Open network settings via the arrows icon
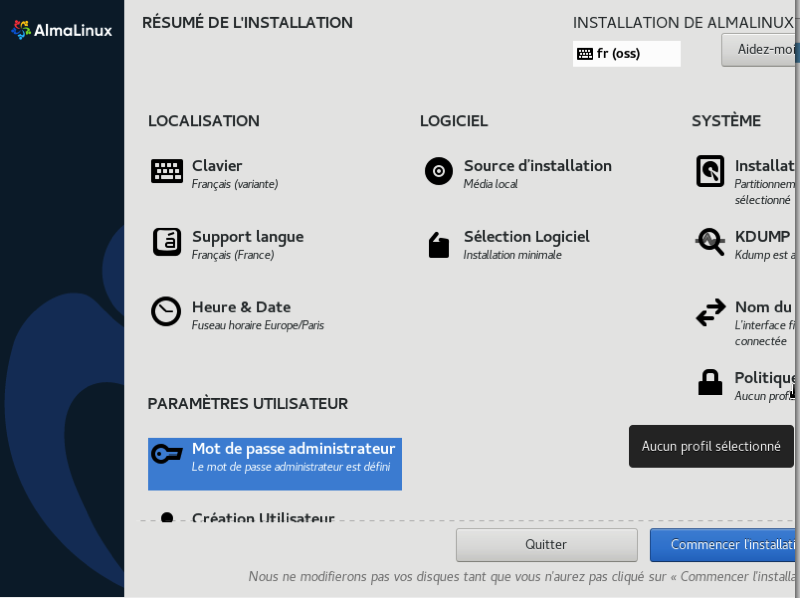 click(710, 313)
